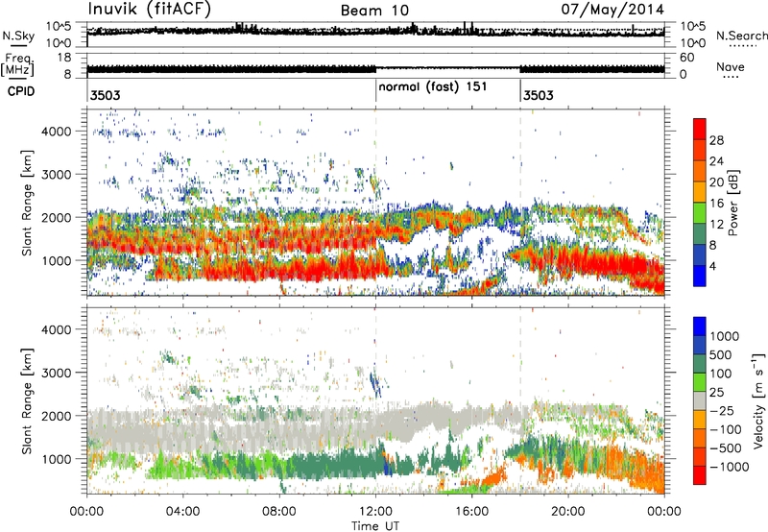The width and height of the screenshot is (768, 532).
Task: Click the "Velocity [m s-1]" colorbar title
Action: 758,400
